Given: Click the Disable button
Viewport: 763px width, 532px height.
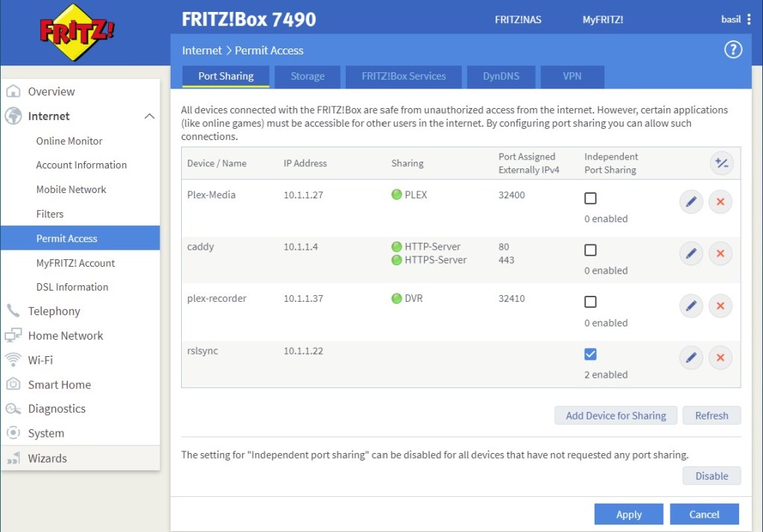Looking at the screenshot, I should [x=712, y=476].
